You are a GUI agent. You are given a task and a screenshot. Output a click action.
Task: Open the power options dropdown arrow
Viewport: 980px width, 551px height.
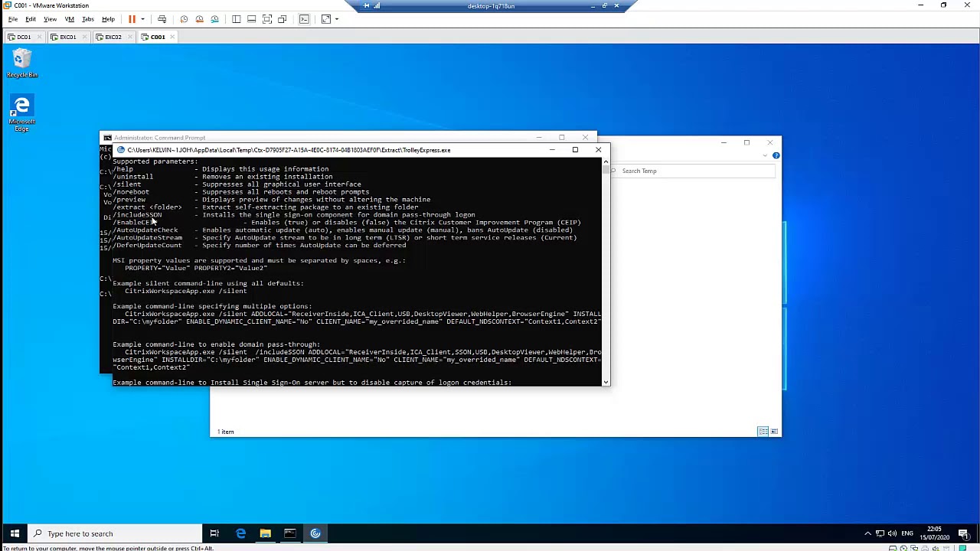tap(142, 19)
